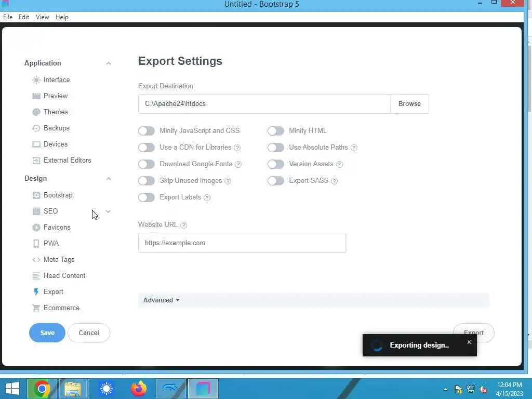This screenshot has height=399, width=532.
Task: Enable Export SASS switch
Action: point(275,181)
